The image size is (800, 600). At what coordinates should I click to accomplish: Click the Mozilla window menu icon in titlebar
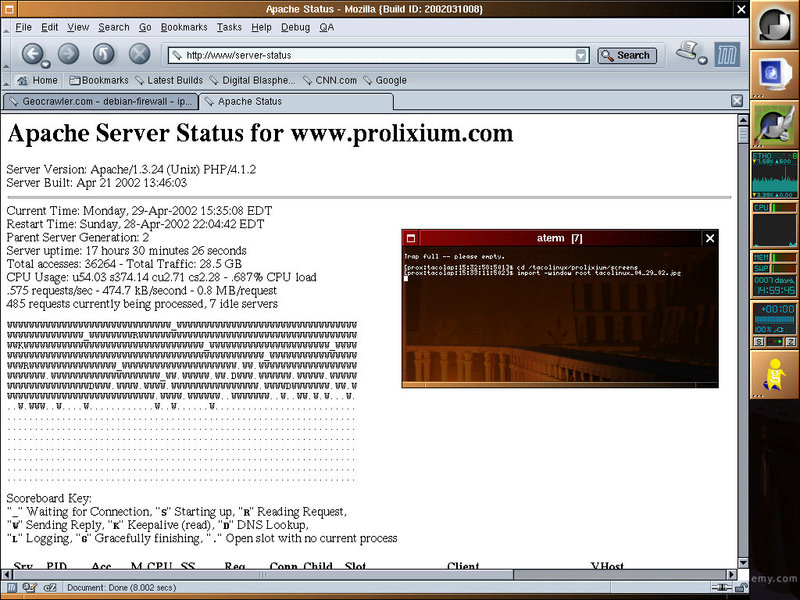tap(9, 9)
